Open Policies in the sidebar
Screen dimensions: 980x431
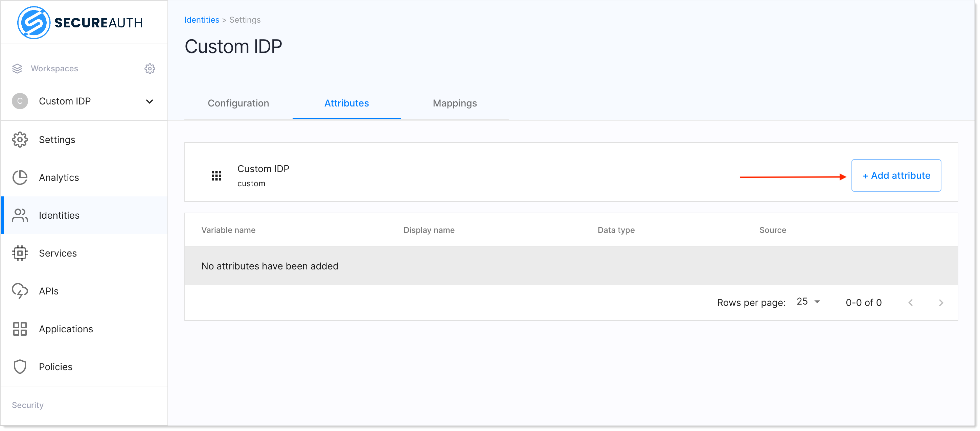tap(85, 367)
